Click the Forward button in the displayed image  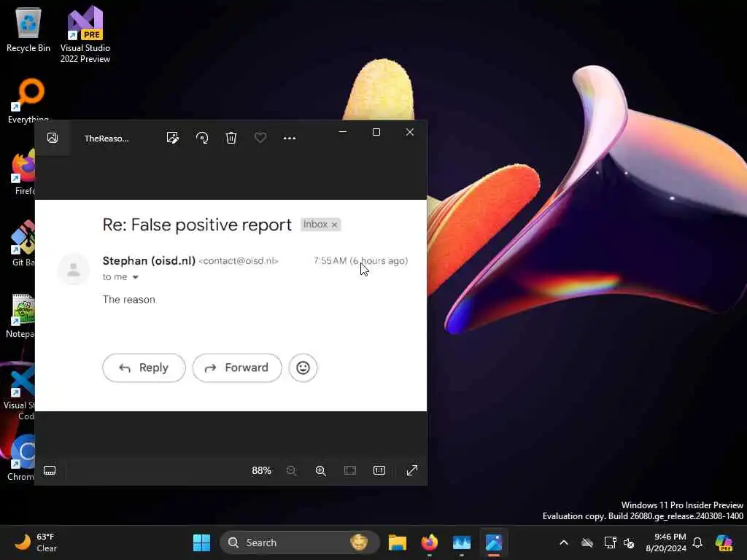click(237, 367)
